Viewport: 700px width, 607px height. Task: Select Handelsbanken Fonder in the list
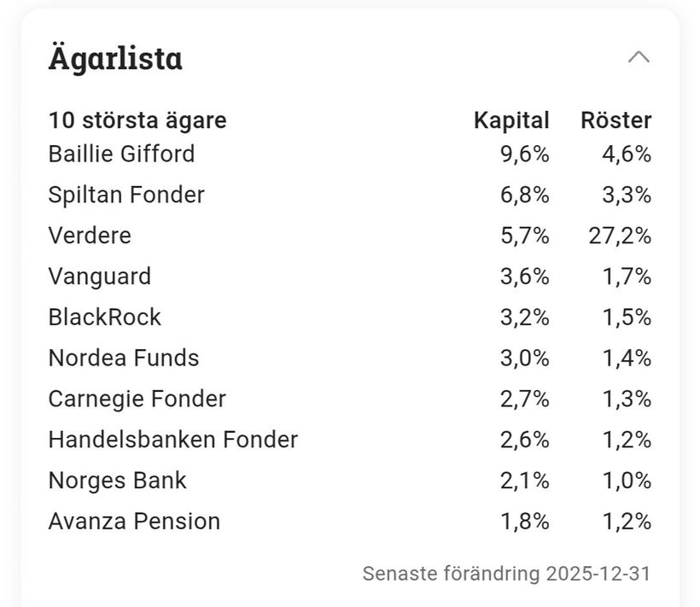pos(173,440)
